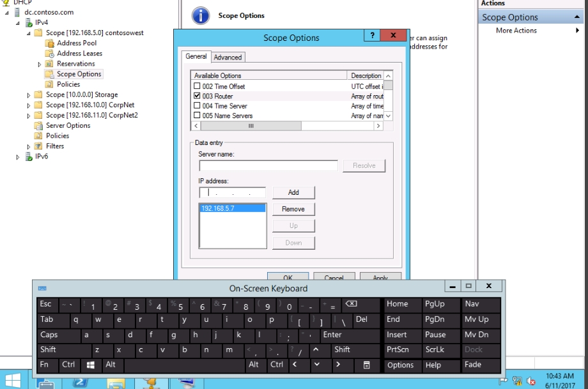The height and width of the screenshot is (389, 588).
Task: Expand Scope [10.0.0.0] Storage node
Action: coord(29,95)
